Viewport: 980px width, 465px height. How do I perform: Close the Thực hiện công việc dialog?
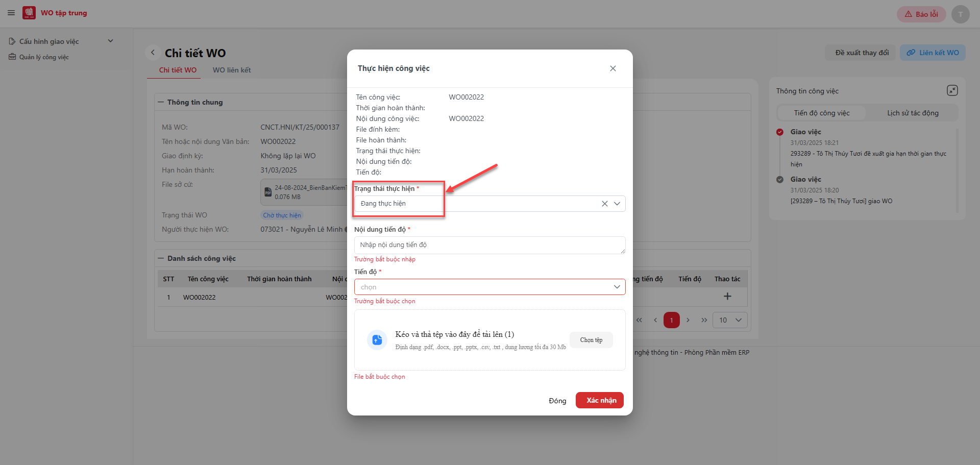(613, 68)
